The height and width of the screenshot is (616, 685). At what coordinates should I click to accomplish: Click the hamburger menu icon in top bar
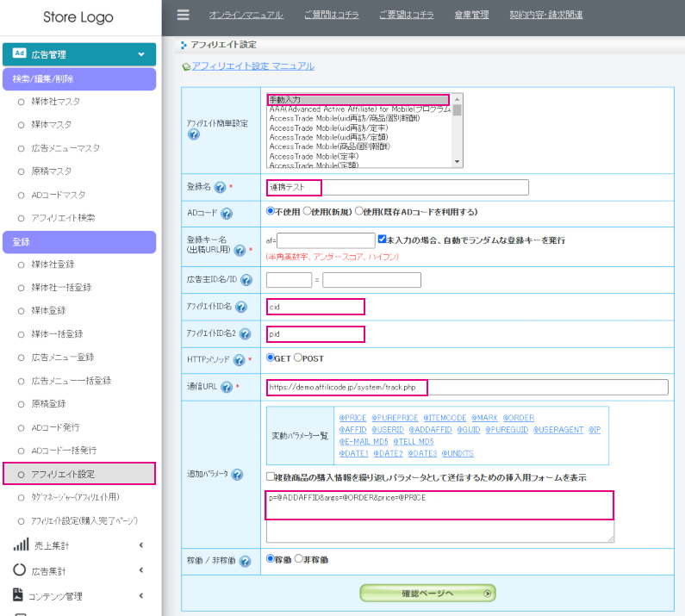[183, 15]
